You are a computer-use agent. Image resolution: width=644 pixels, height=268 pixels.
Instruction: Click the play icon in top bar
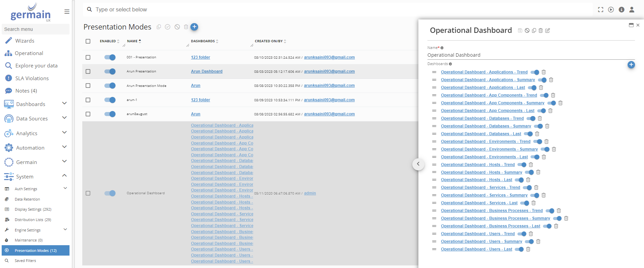point(611,10)
